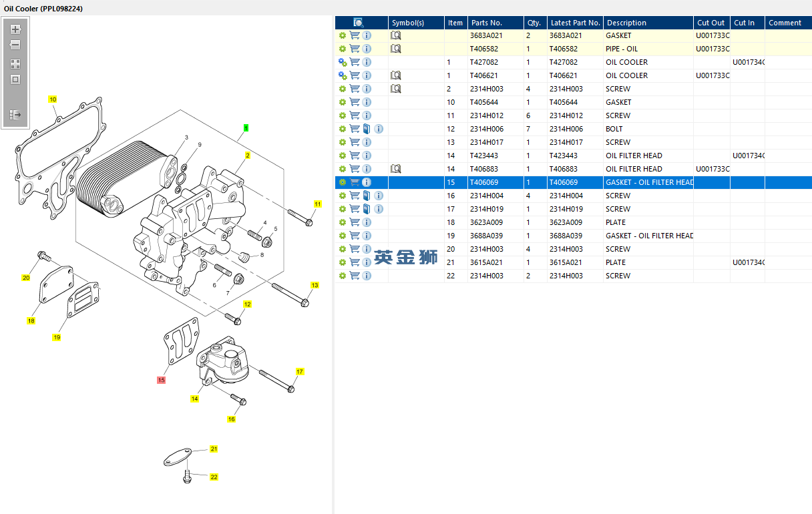
Task: Click the single-square fit view icon
Action: click(15, 79)
